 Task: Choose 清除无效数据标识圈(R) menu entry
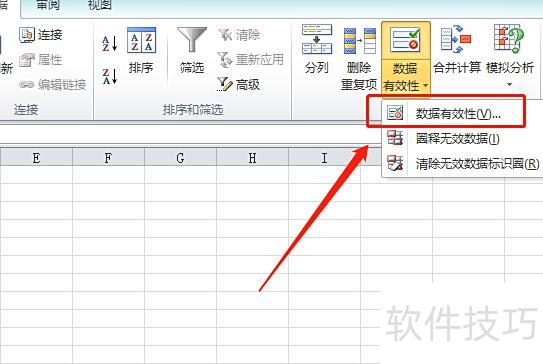(x=462, y=163)
